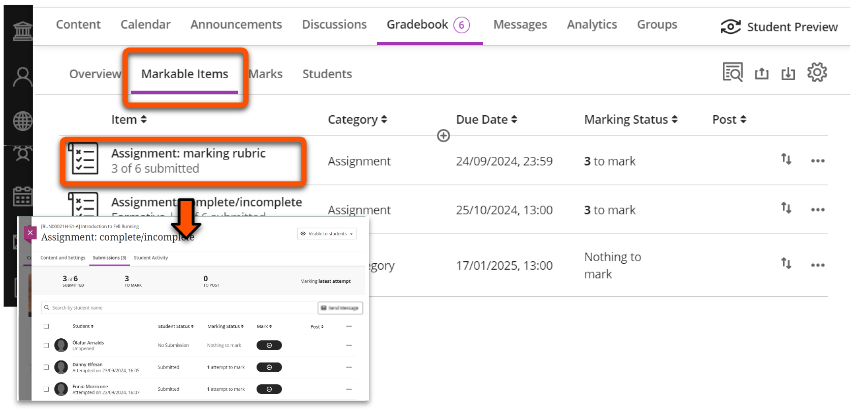854x415 pixels.
Task: Open the profile icon in the sidebar
Action: coord(20,78)
